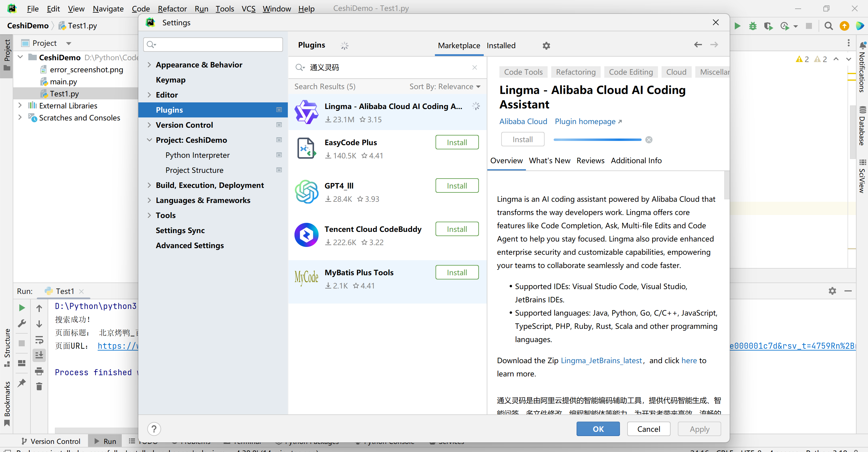The height and width of the screenshot is (452, 868).
Task: Clear all Run console output with trash icon
Action: click(x=39, y=386)
